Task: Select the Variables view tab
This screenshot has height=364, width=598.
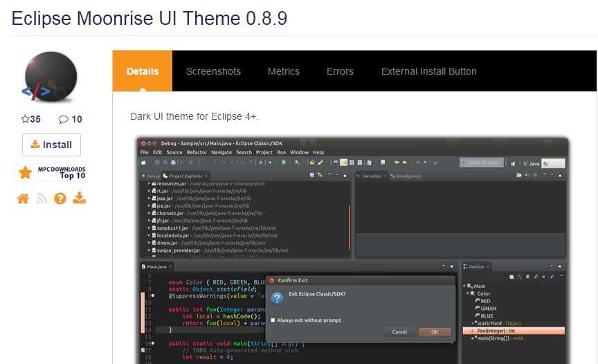Action: [371, 176]
